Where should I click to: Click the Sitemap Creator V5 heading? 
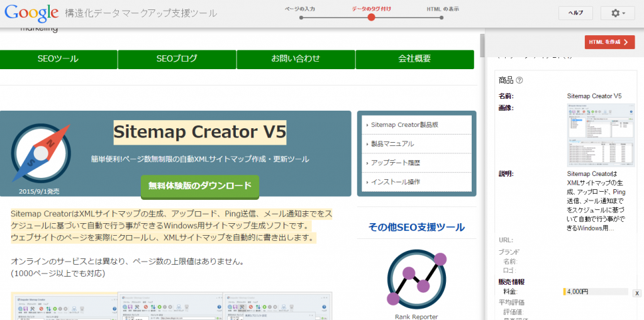(199, 132)
